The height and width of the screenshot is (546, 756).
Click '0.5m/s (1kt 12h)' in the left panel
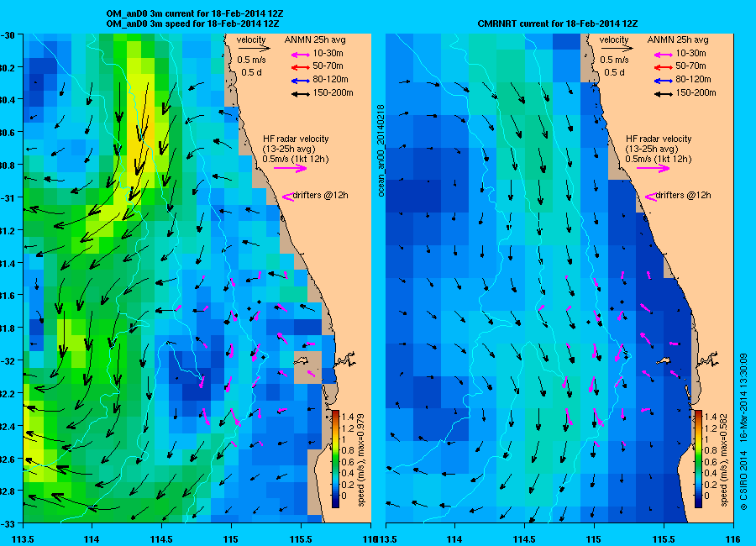[x=296, y=159]
